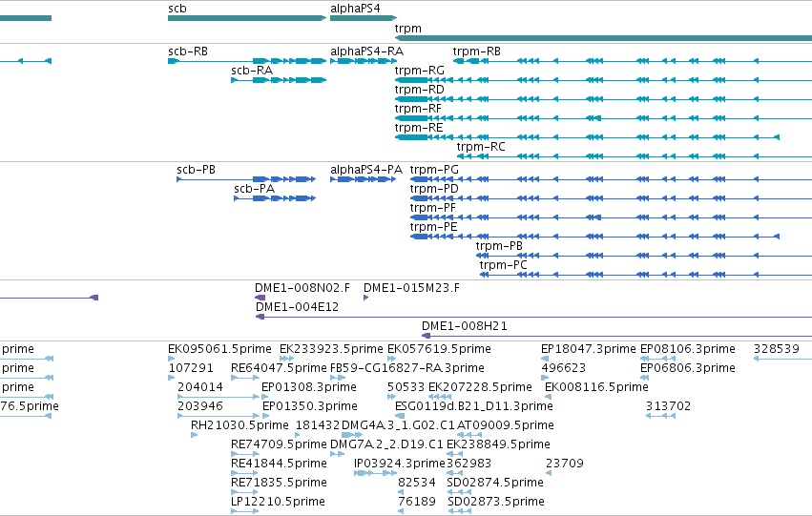Select the trpm-RB transcript label

476,52
